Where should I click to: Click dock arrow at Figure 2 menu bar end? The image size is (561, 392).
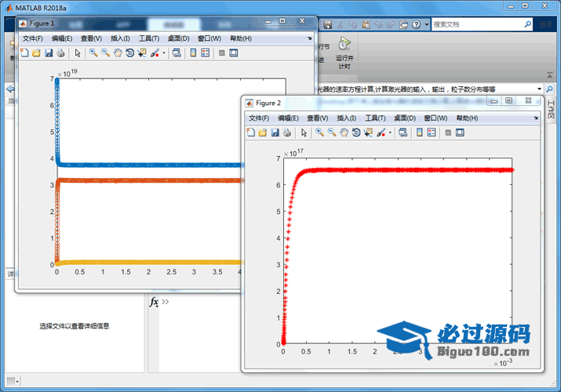click(536, 118)
